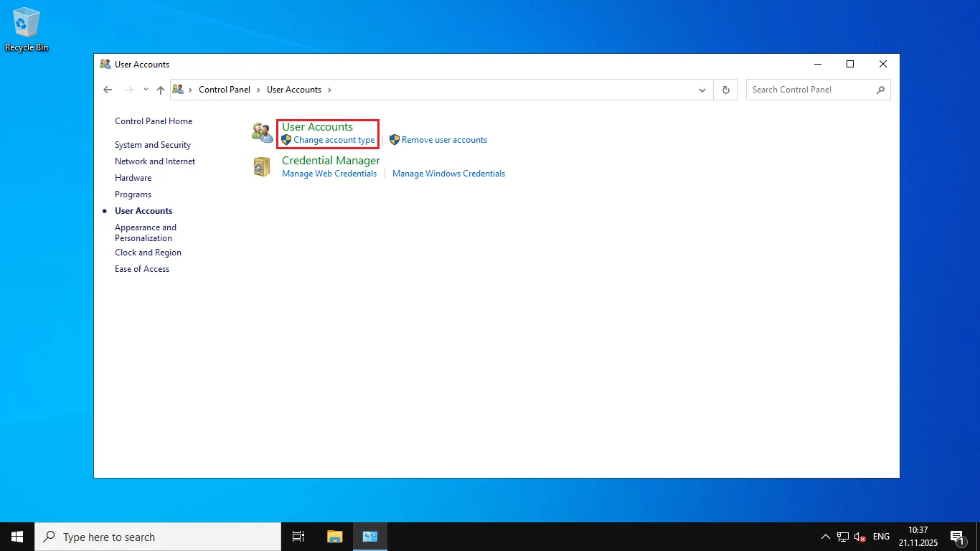Image resolution: width=980 pixels, height=551 pixels.
Task: Click the Back navigation arrow
Action: point(108,90)
